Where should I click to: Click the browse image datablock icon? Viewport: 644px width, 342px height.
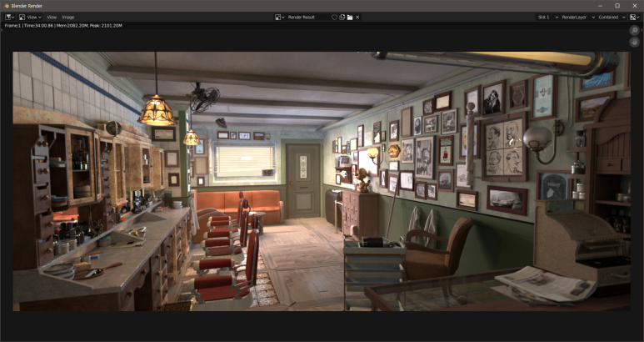coord(279,17)
